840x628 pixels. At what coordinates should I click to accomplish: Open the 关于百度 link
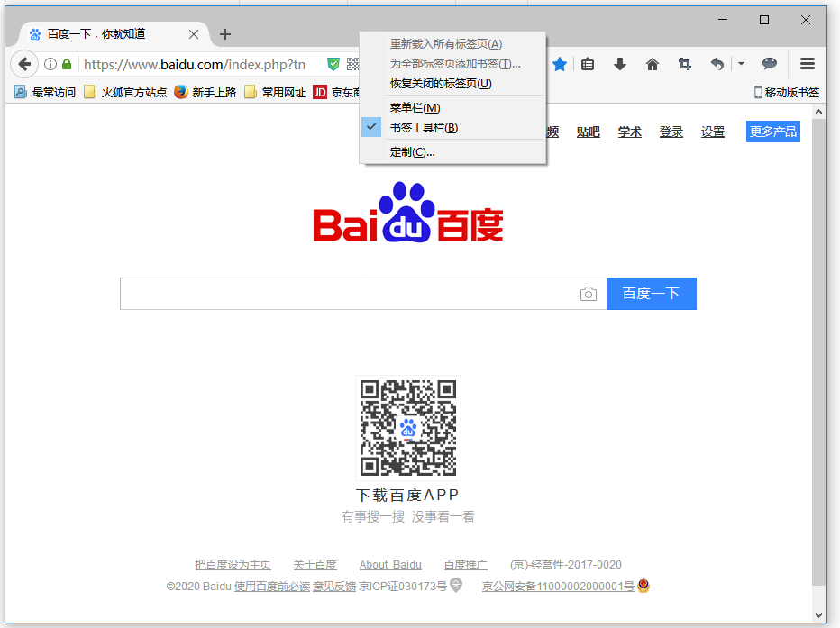[x=315, y=564]
